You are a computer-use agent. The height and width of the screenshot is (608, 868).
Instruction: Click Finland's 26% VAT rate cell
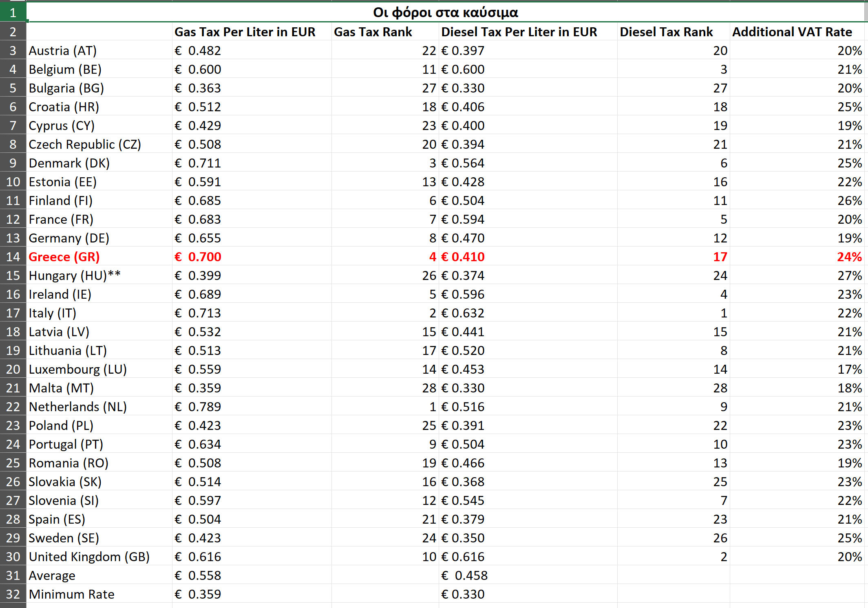(797, 200)
